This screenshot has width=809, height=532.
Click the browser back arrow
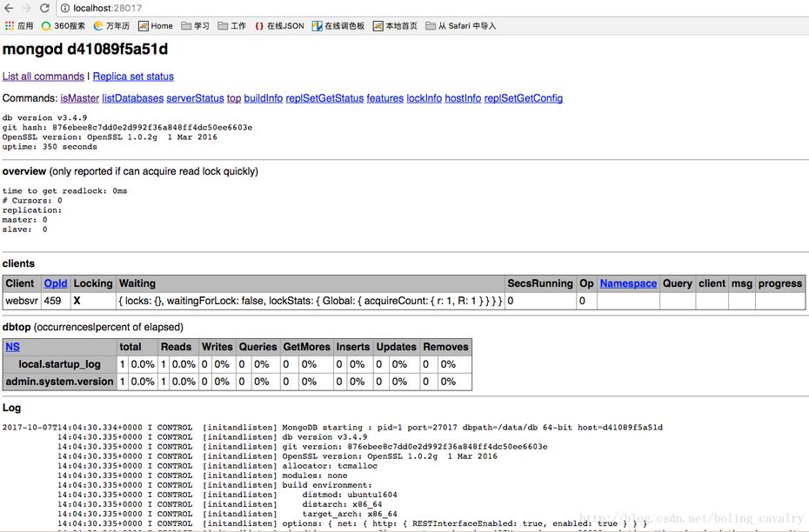[x=10, y=8]
